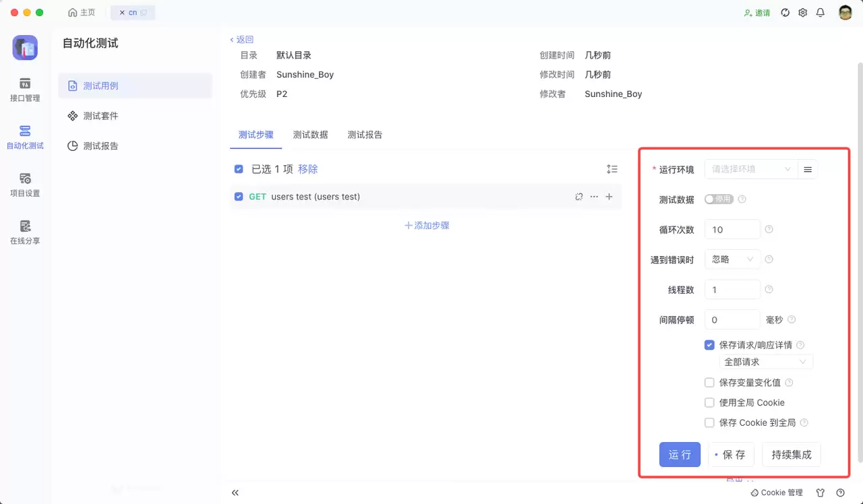Screen dimensions: 863x504
Task: Click the environment management menu icon
Action: 808,169
